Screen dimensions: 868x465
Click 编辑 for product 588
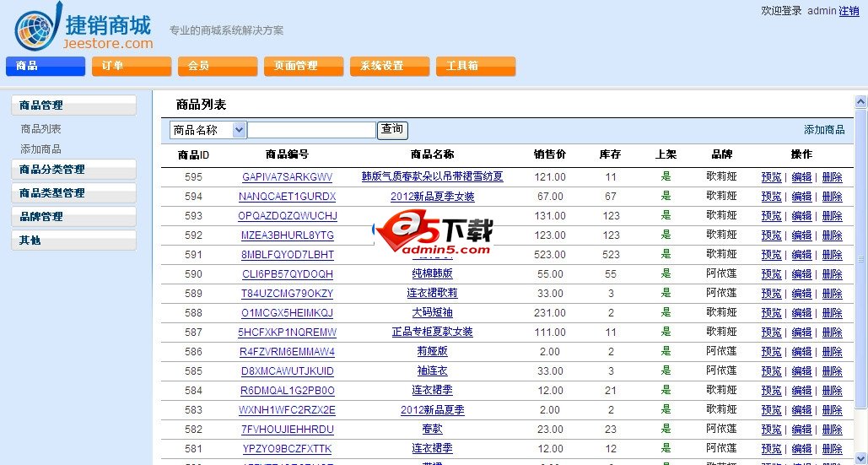(x=801, y=313)
